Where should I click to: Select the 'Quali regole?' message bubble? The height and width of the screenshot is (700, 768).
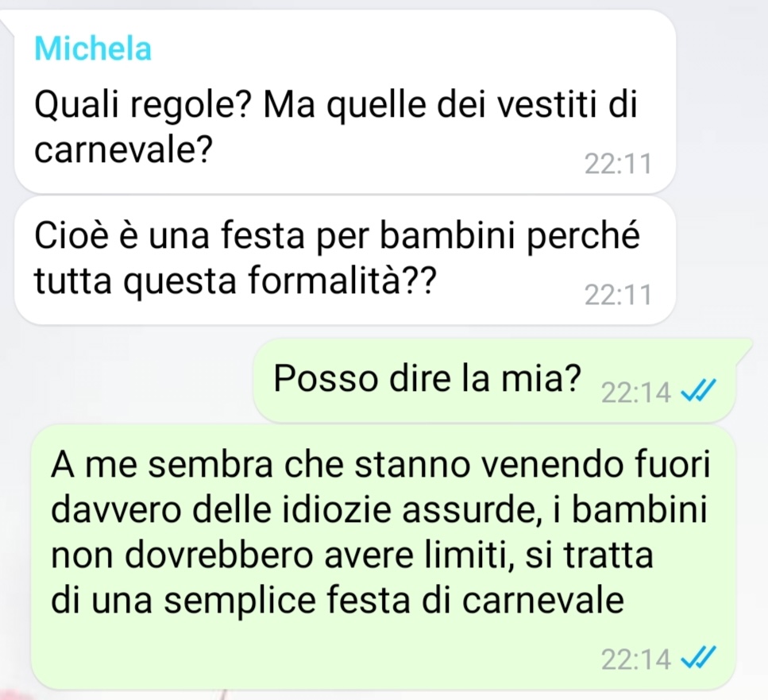(x=345, y=102)
